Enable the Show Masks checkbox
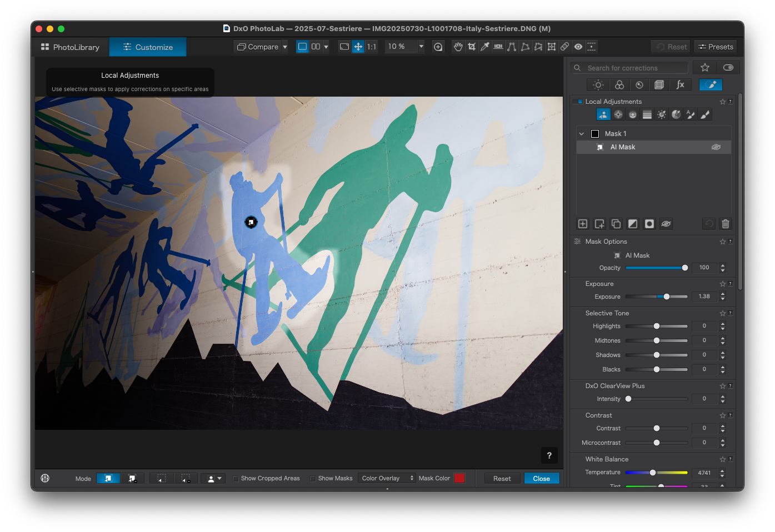 (313, 479)
